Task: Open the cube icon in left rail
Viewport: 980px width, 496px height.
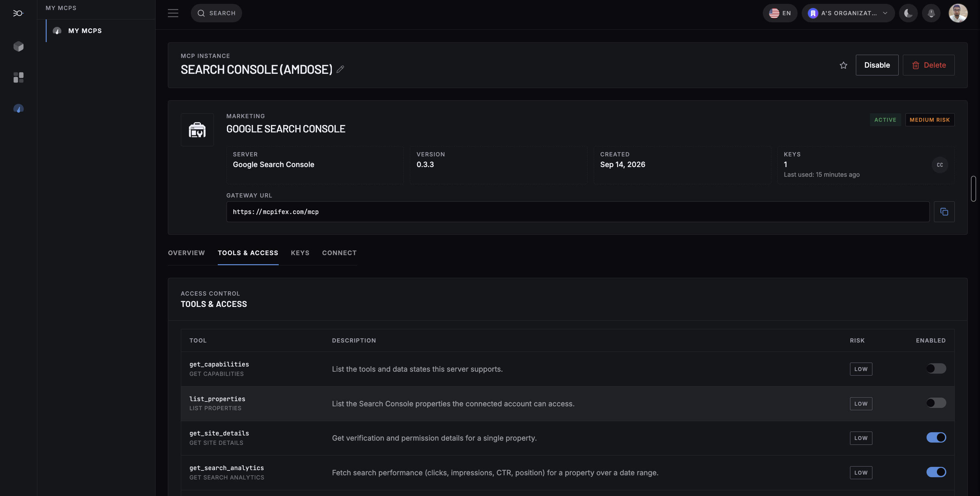Action: (18, 46)
